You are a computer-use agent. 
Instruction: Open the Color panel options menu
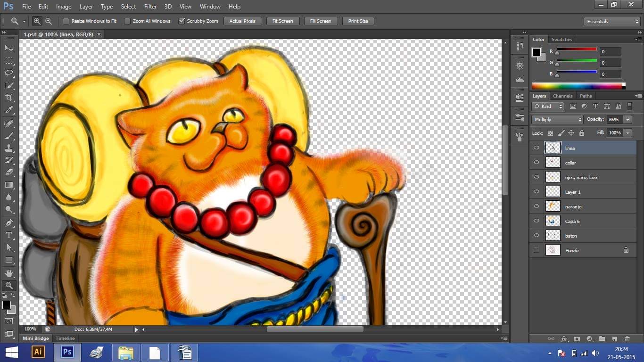638,40
